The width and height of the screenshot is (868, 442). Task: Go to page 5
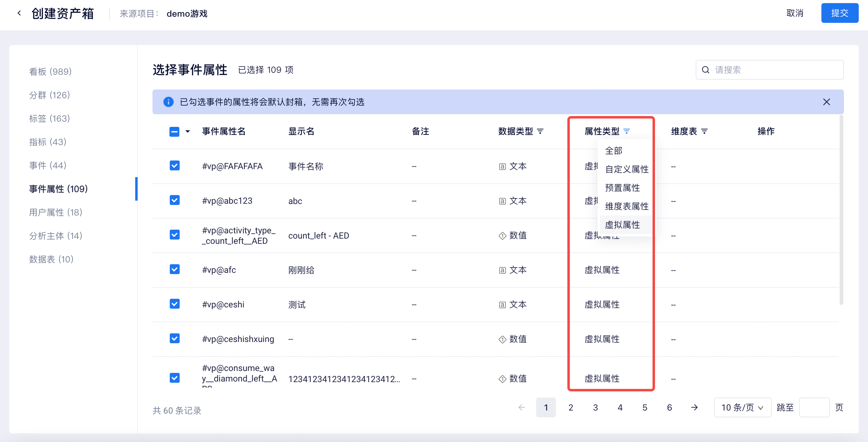click(645, 407)
